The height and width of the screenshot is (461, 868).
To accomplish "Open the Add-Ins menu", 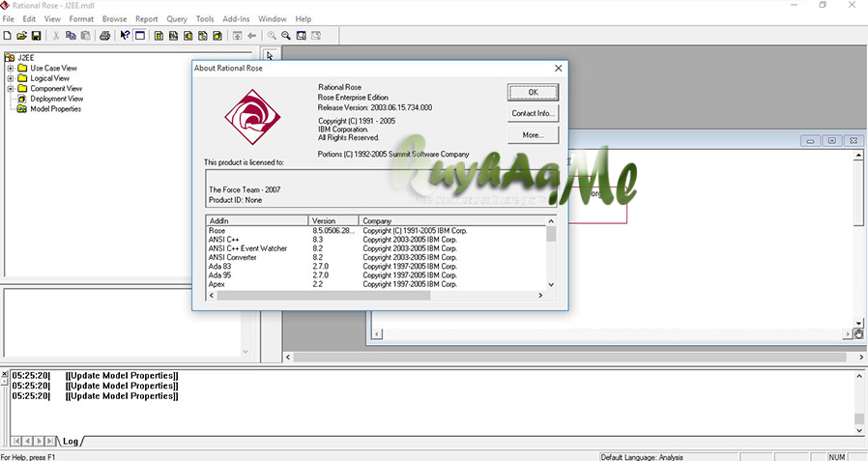I will pyautogui.click(x=237, y=18).
